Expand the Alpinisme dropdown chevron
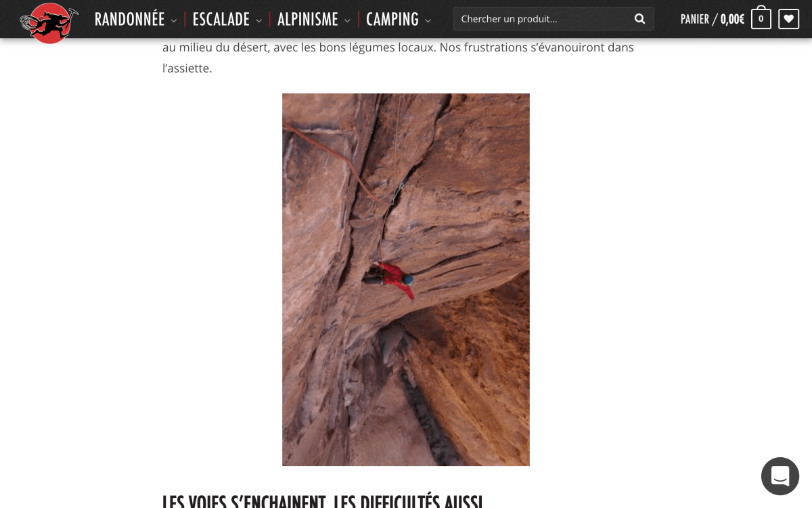The height and width of the screenshot is (508, 812). pyautogui.click(x=347, y=21)
